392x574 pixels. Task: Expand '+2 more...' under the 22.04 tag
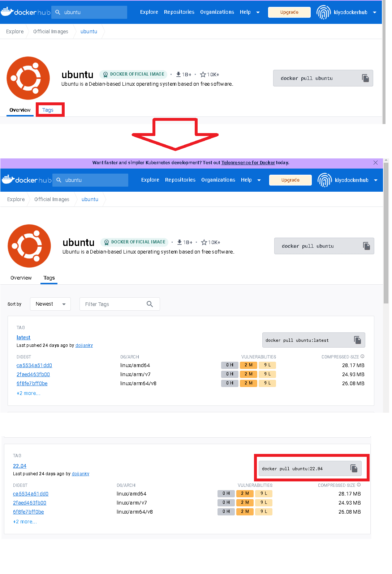tap(25, 522)
